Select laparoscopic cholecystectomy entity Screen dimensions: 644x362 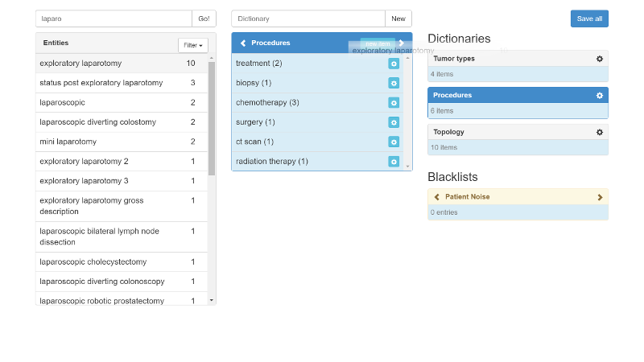tap(122, 262)
